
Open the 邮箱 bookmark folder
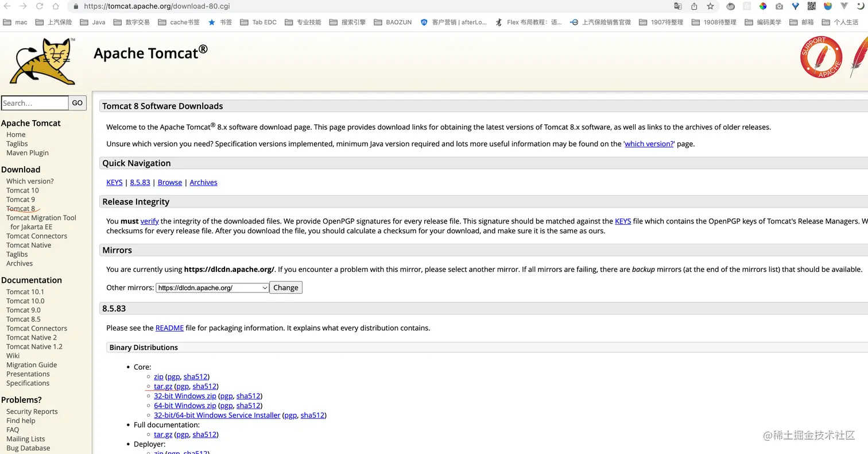pos(802,22)
